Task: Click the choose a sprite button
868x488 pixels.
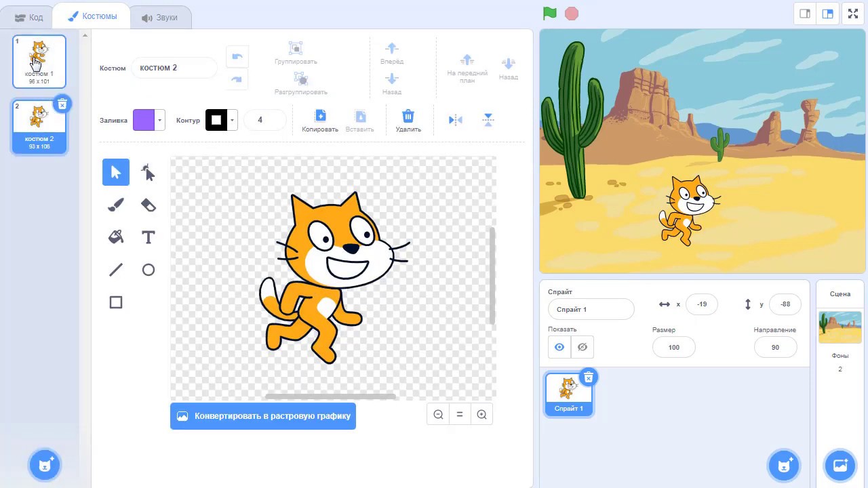Action: [x=785, y=465]
